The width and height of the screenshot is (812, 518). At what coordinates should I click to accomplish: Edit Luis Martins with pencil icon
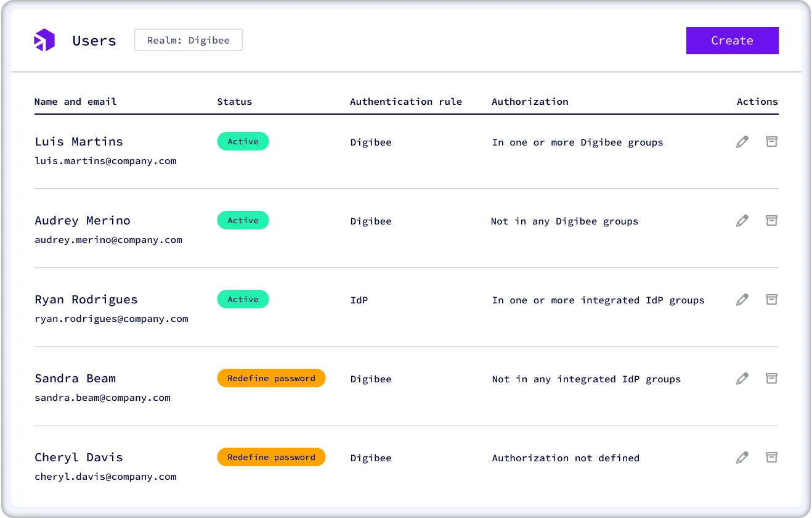tap(742, 142)
